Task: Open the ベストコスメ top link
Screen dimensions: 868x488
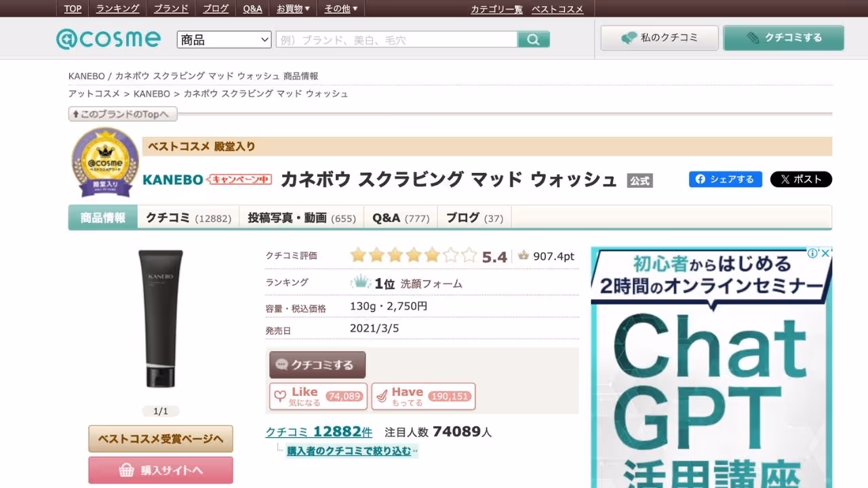Action: 557,9
